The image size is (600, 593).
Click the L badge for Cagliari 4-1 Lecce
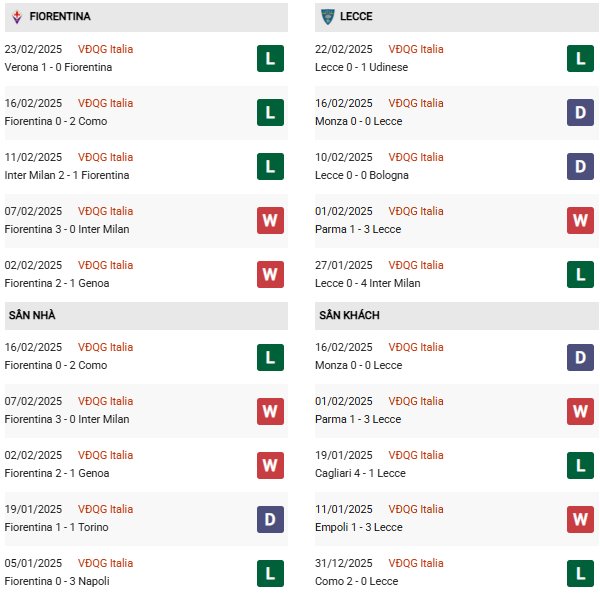[580, 464]
